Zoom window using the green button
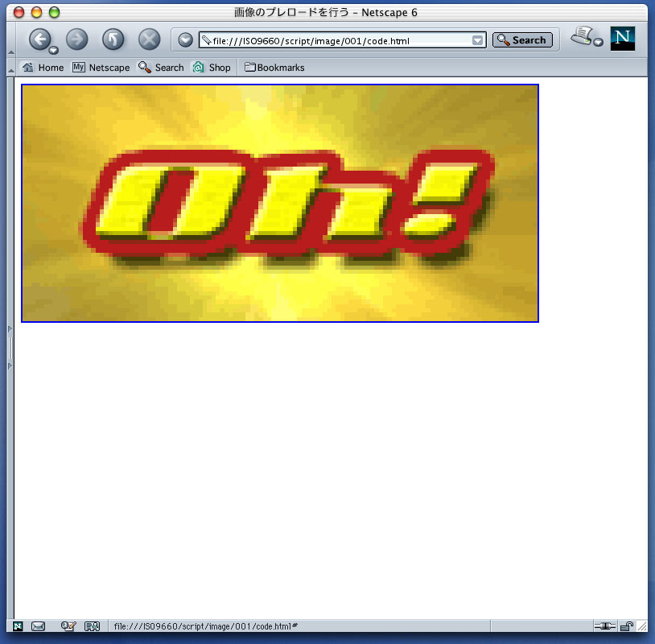 pyautogui.click(x=54, y=12)
